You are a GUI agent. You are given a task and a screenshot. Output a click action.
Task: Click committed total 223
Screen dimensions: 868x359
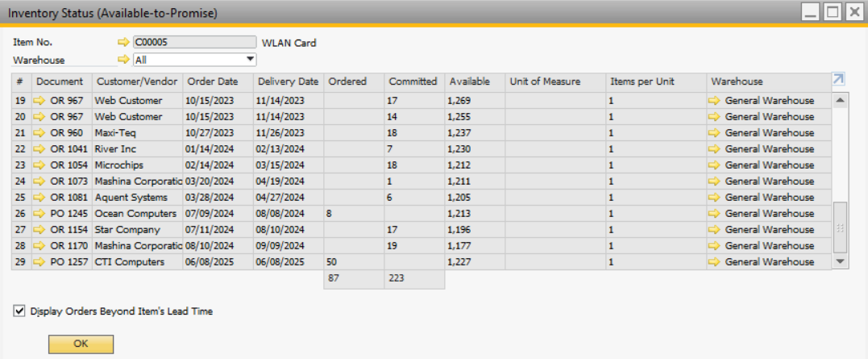pyautogui.click(x=414, y=278)
